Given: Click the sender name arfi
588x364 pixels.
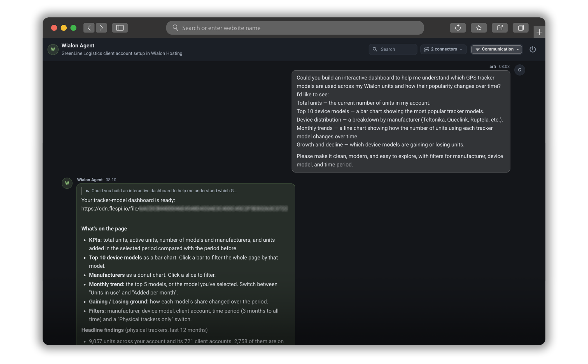Looking at the screenshot, I should [x=493, y=67].
